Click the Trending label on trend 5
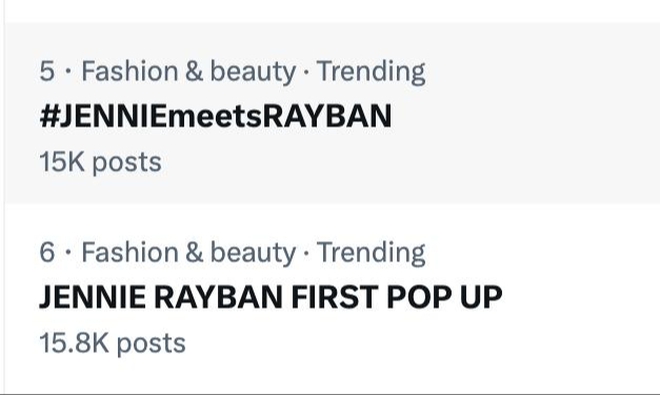Screen dimensions: 660x395 [371, 72]
